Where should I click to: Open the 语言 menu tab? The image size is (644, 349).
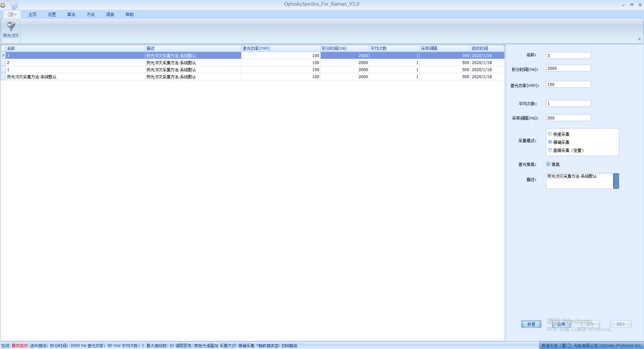[110, 14]
